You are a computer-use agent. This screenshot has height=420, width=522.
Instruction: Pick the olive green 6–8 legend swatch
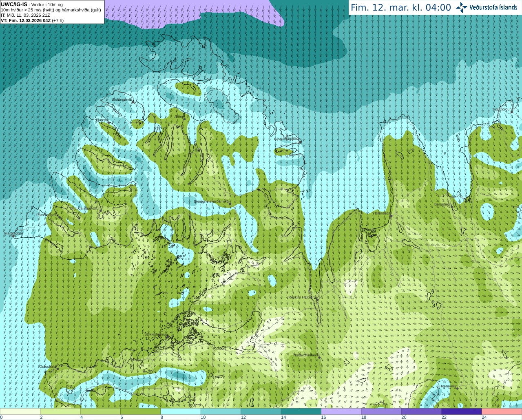click(x=141, y=411)
